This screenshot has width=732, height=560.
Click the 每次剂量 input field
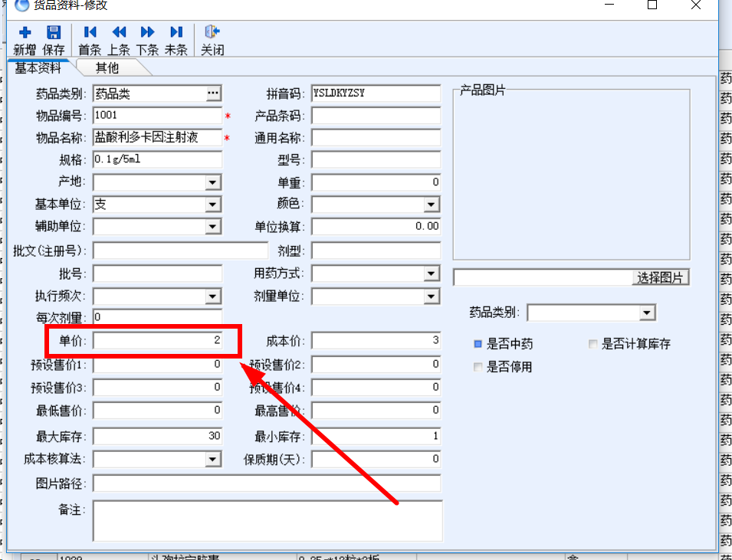pyautogui.click(x=157, y=317)
